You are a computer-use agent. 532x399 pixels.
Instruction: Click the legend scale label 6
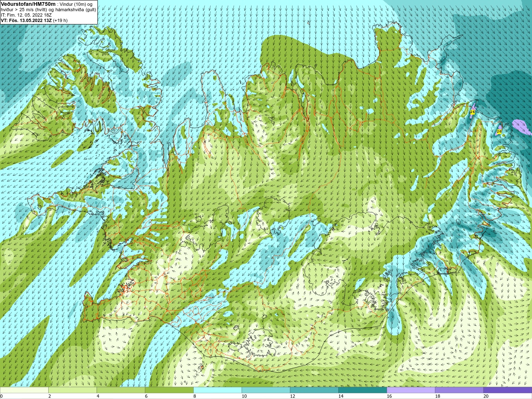coord(146,396)
